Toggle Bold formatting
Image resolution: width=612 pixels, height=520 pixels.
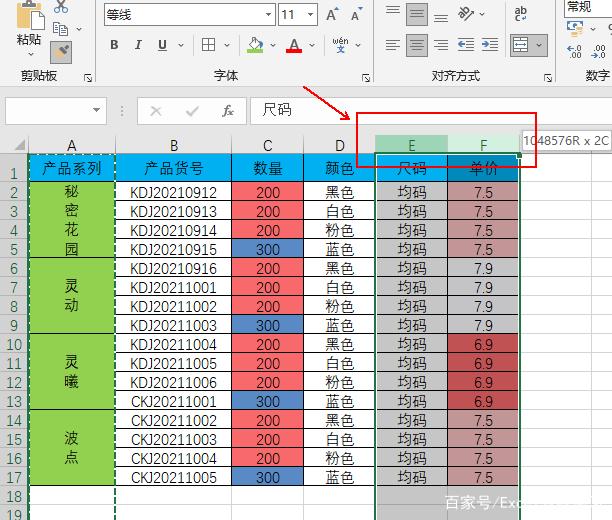point(114,45)
